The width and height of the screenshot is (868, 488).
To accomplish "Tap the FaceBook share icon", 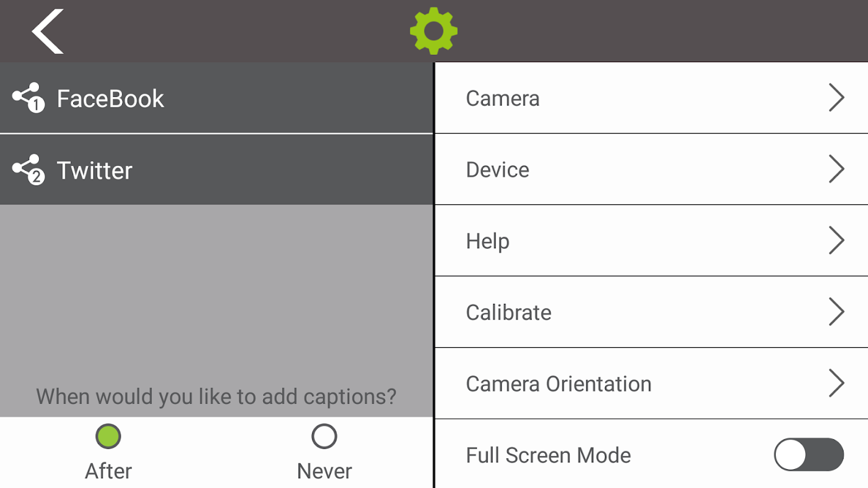I will 28,98.
